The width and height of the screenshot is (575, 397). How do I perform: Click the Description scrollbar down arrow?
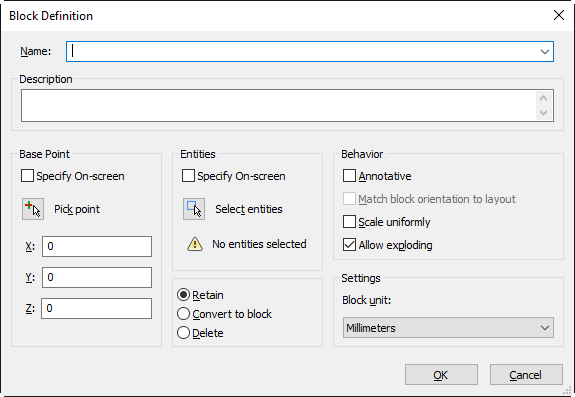(544, 113)
